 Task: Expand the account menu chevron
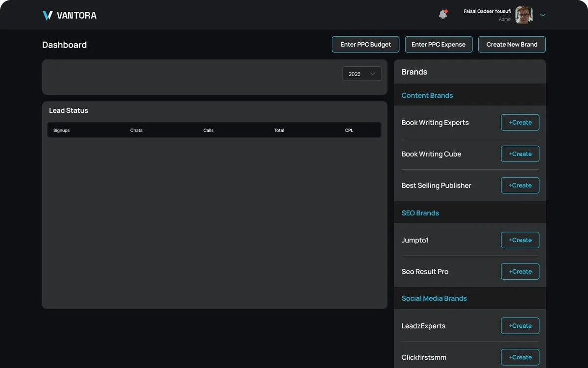[x=542, y=15]
